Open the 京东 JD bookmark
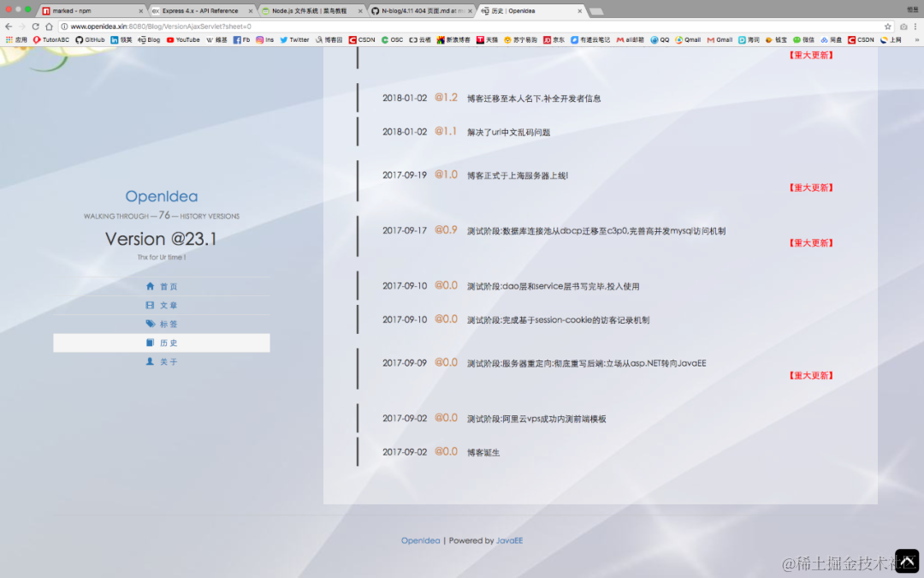Screen dimensions: 924x578 [554, 40]
